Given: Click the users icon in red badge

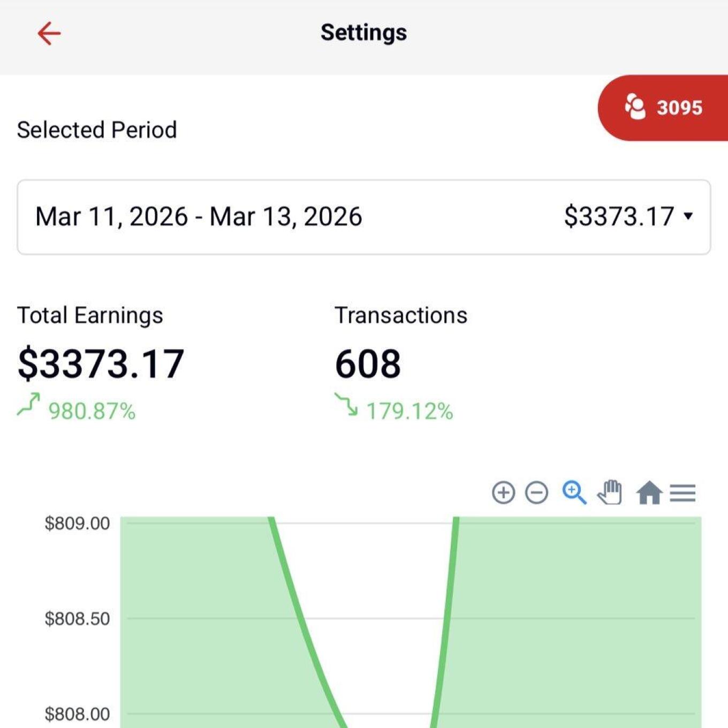Looking at the screenshot, I should click(x=635, y=107).
